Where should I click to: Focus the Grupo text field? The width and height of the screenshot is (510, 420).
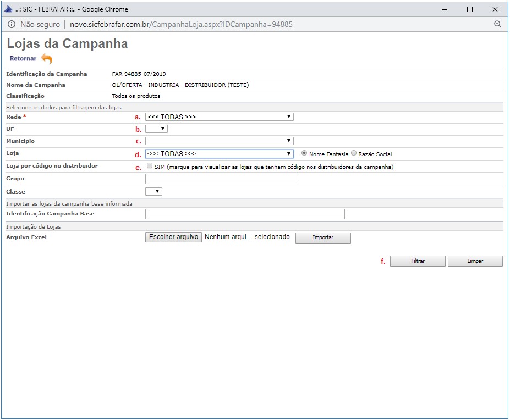220,179
